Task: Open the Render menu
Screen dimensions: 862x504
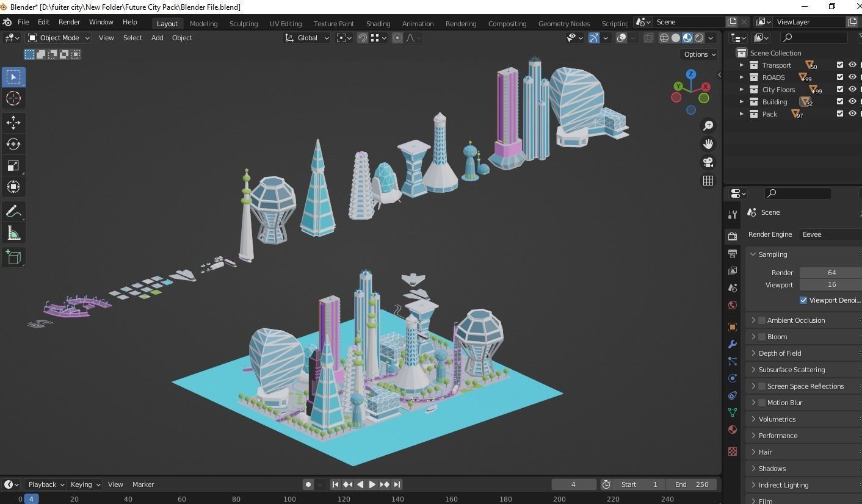Action: tap(69, 22)
